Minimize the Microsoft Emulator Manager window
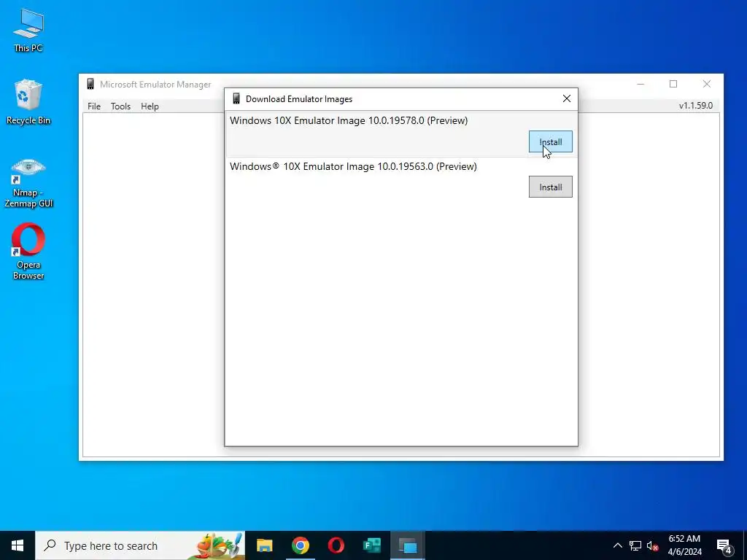The width and height of the screenshot is (747, 560). tap(640, 84)
